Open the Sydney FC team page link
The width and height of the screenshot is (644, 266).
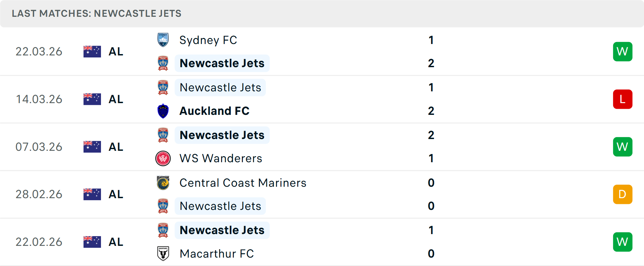(208, 40)
